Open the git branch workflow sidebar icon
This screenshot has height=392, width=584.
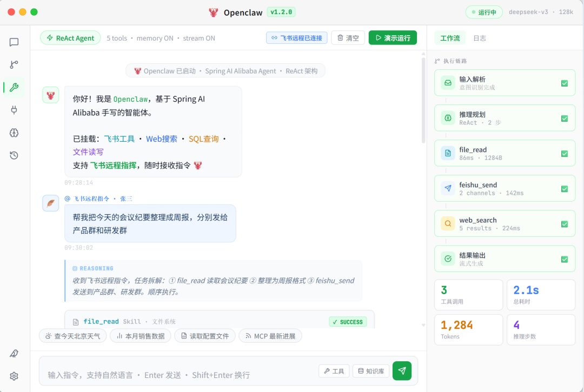(x=14, y=65)
